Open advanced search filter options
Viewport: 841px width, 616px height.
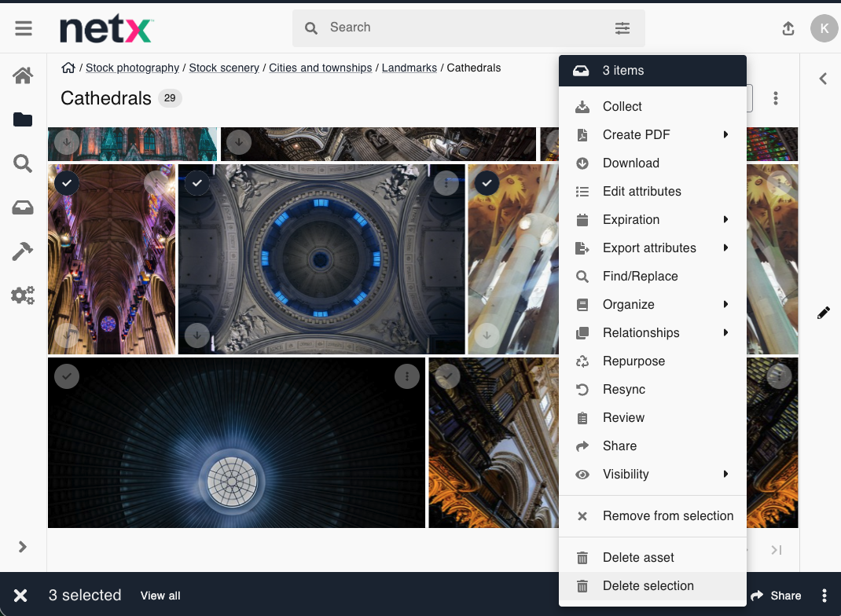pyautogui.click(x=622, y=28)
